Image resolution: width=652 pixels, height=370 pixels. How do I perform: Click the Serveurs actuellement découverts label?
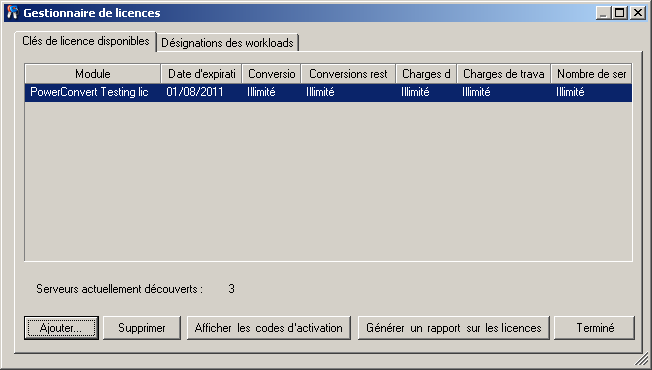119,289
